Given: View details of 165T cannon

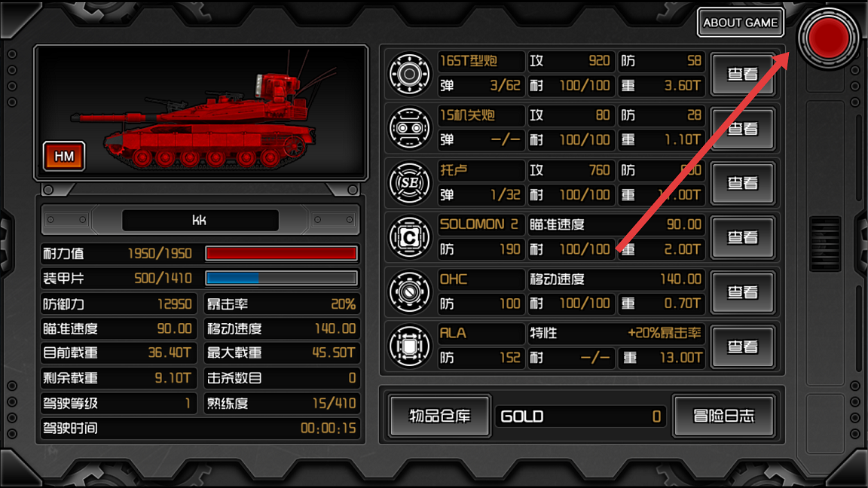Looking at the screenshot, I should 742,74.
